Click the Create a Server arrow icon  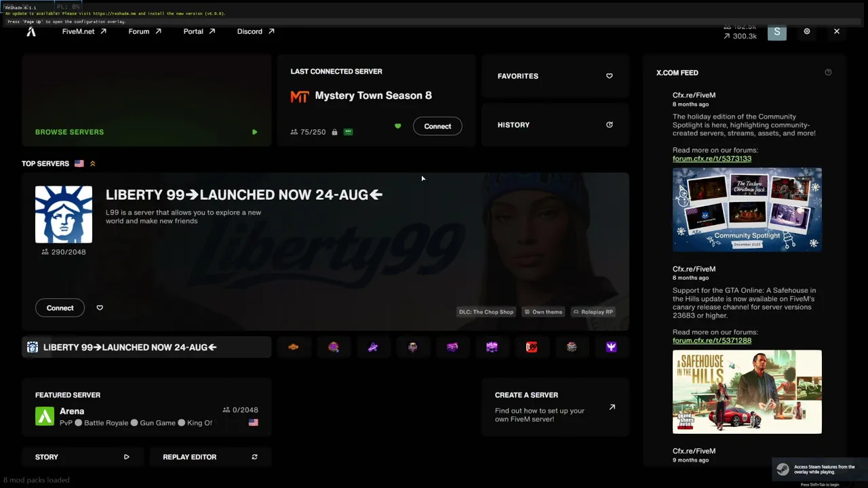click(612, 407)
